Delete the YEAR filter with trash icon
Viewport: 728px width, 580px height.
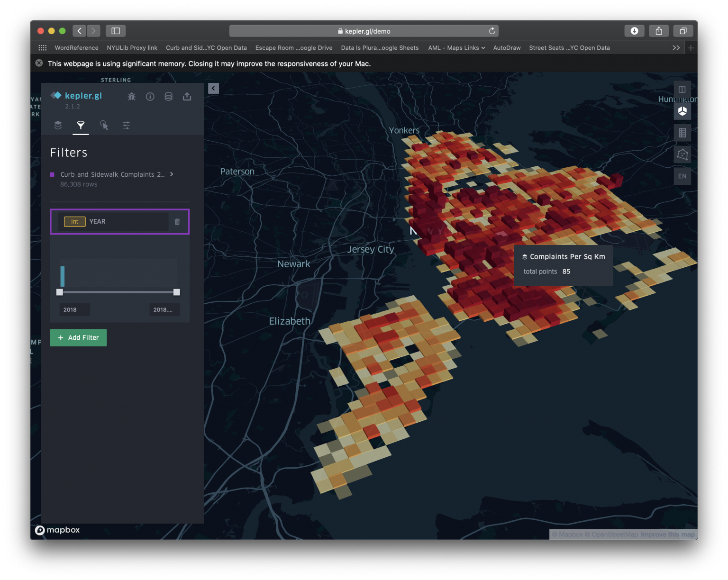(x=177, y=221)
